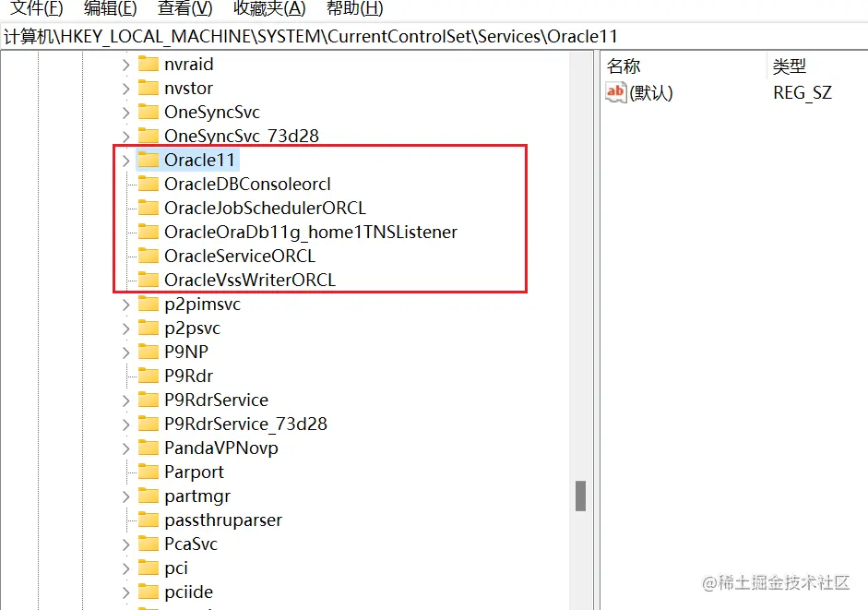The image size is (868, 610).
Task: Expand the PcaSvc key
Action: pos(125,544)
